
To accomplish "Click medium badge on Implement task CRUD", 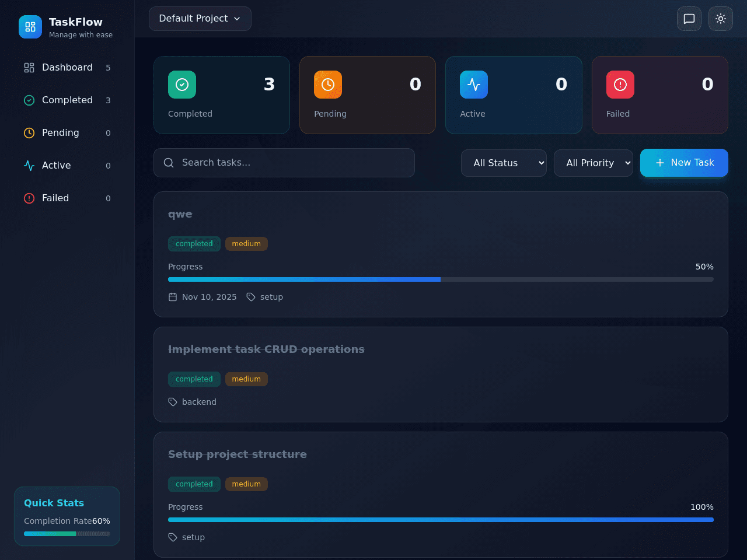I will point(246,379).
